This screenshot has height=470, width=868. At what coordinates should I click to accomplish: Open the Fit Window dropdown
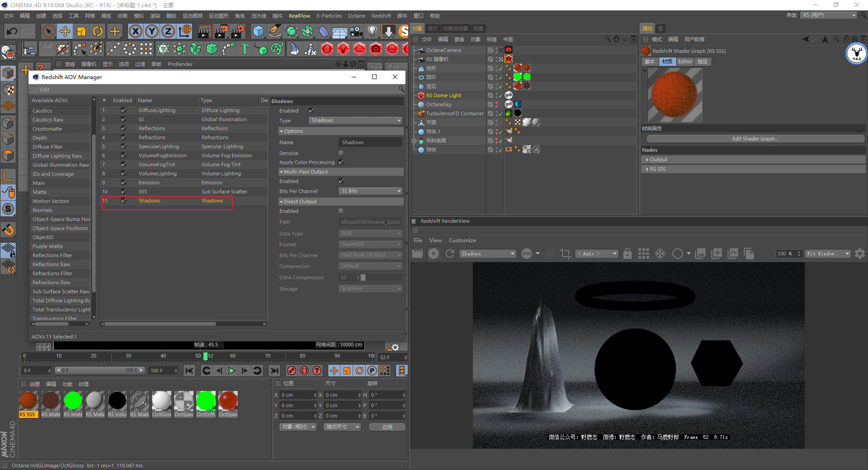pos(828,254)
